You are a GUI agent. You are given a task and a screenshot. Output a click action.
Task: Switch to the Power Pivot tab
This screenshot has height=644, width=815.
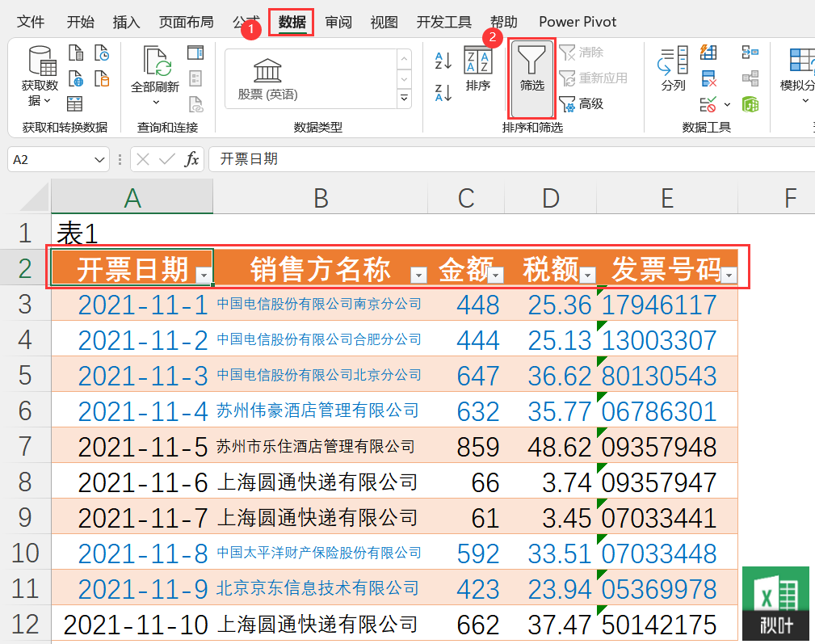click(578, 22)
